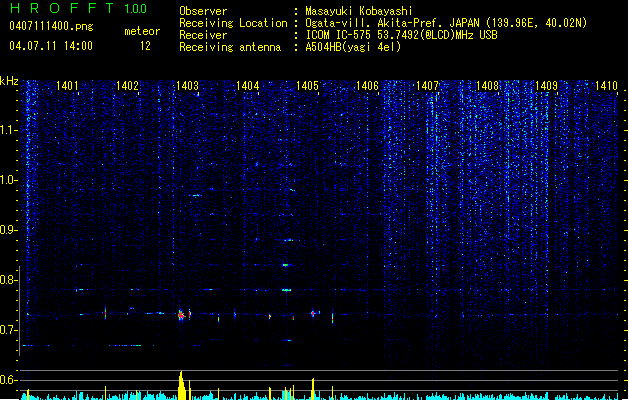This screenshot has width=629, height=400.
Task: Click the 1405 time marker
Action: 307,85
